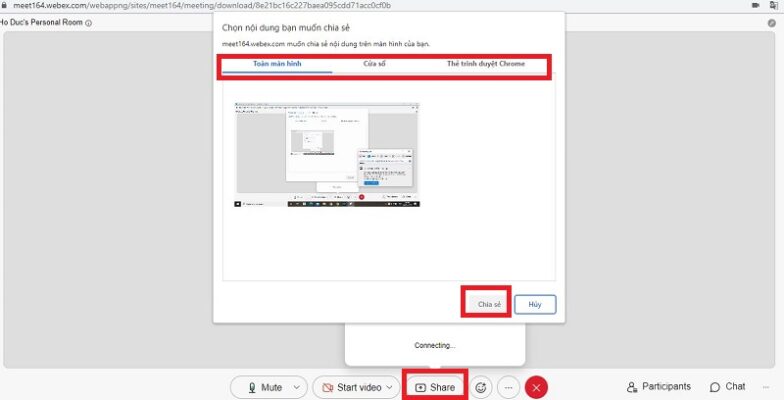Click the info icon beside Personal Room
The width and height of the screenshot is (784, 400).
pyautogui.click(x=89, y=23)
